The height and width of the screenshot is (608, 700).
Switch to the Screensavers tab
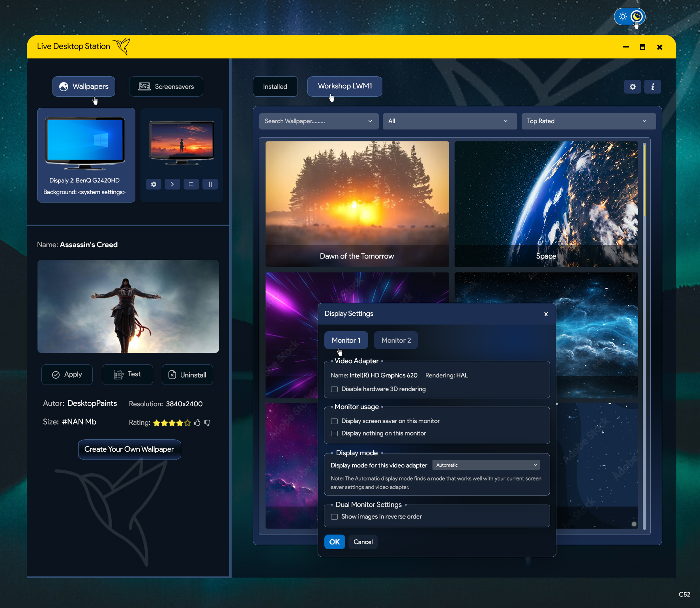tap(166, 86)
